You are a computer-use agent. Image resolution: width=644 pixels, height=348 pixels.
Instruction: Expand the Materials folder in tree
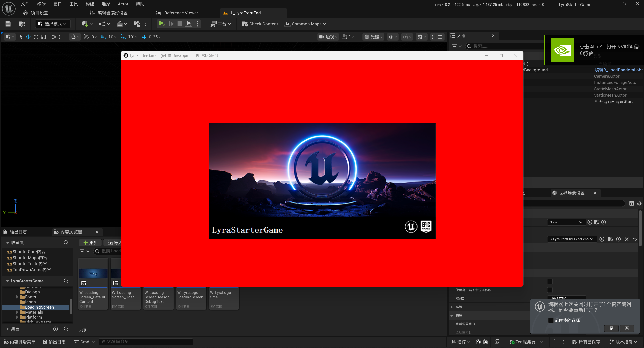tap(17, 312)
